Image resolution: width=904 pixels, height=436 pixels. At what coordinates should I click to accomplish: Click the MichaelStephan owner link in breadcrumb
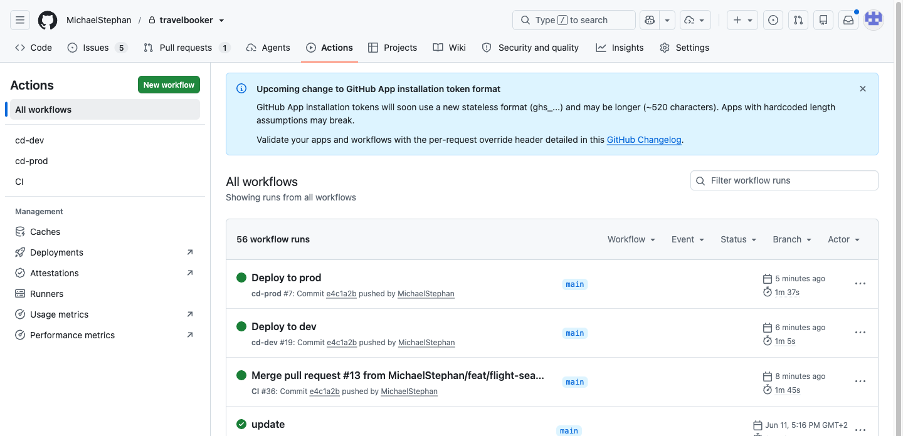click(x=99, y=20)
